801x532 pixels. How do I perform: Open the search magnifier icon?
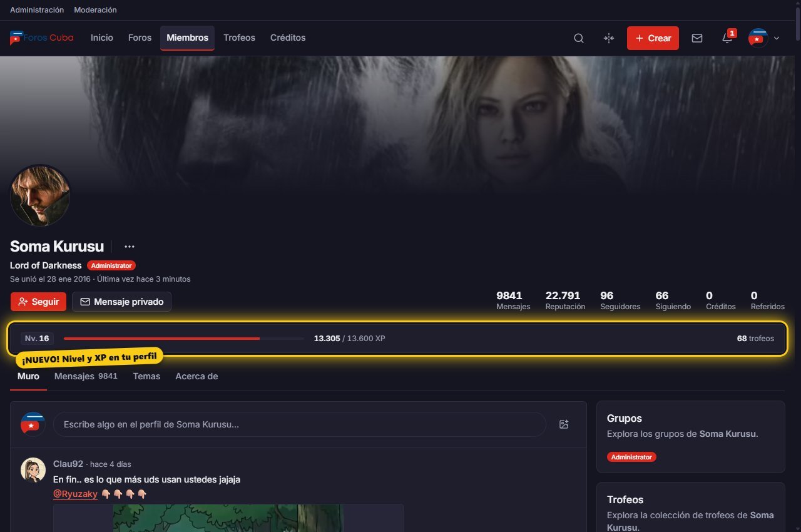[579, 38]
